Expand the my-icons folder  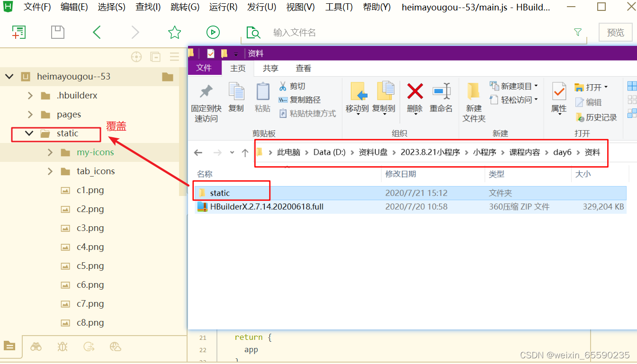50,152
